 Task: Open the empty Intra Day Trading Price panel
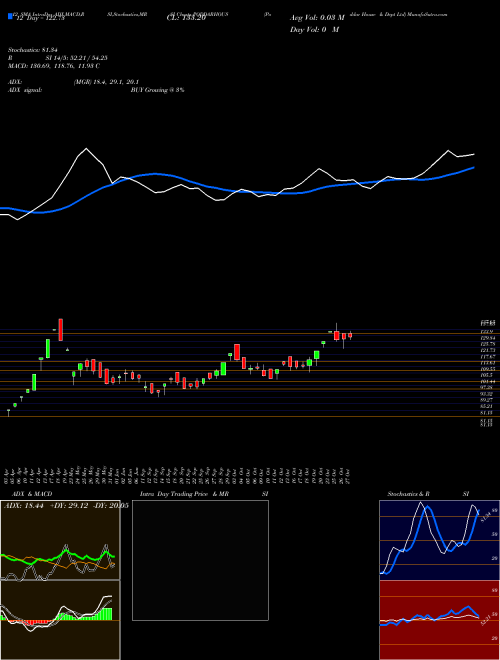(200, 560)
